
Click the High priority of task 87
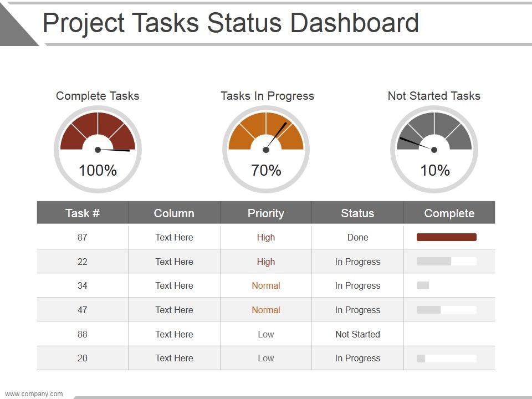266,237
